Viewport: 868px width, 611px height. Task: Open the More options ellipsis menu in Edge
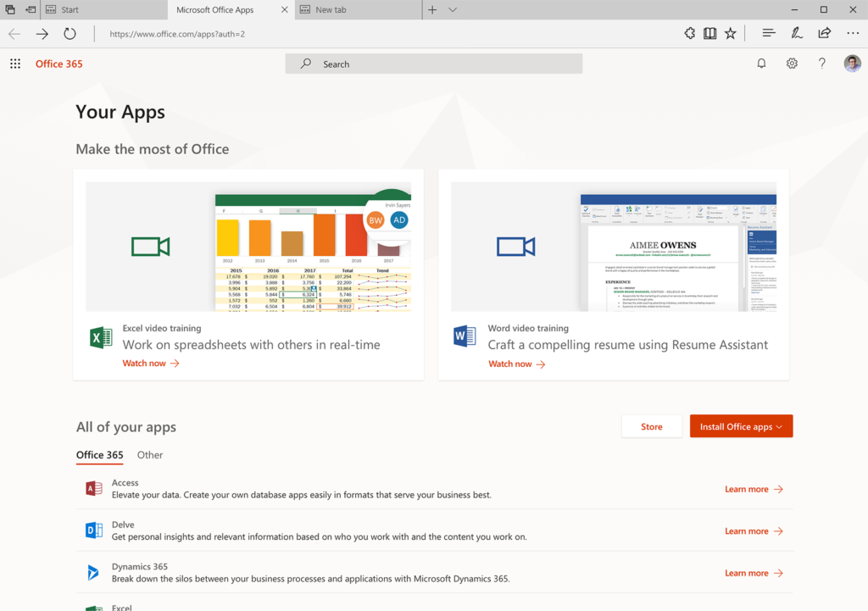(x=853, y=33)
